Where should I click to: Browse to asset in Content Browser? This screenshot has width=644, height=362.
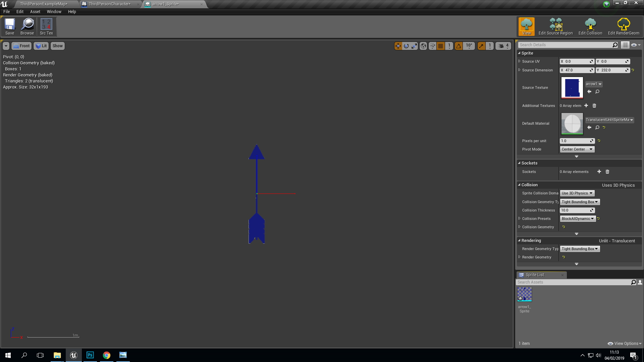pyautogui.click(x=27, y=26)
